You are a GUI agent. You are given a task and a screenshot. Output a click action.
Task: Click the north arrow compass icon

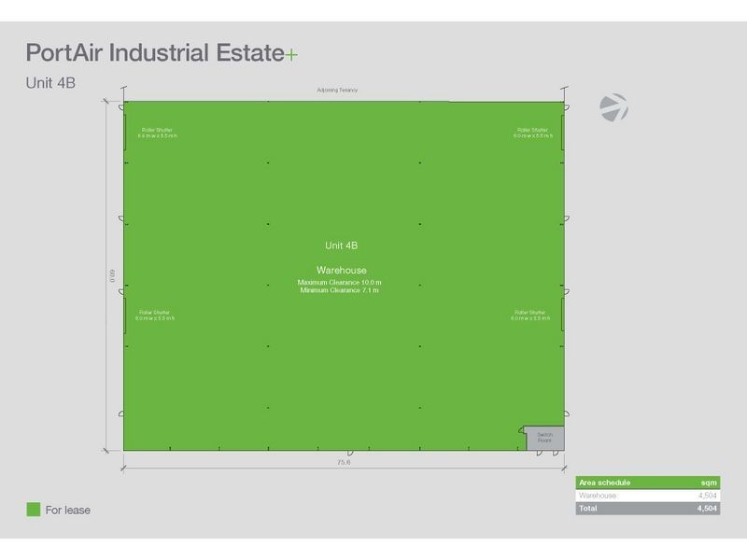(613, 106)
